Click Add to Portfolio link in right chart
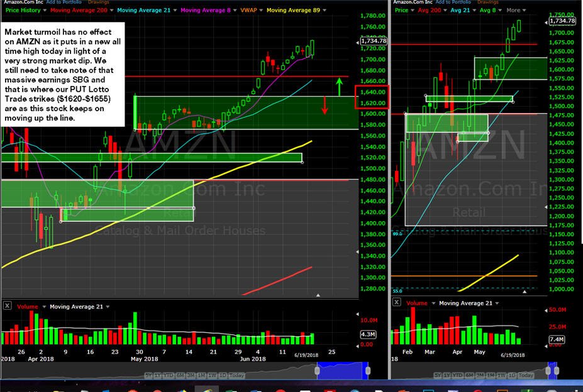 pos(453,3)
